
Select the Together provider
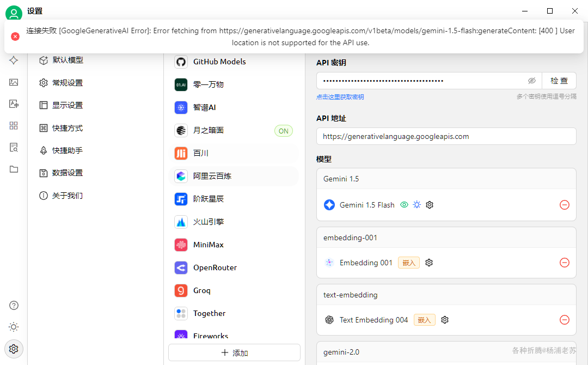[234, 314]
